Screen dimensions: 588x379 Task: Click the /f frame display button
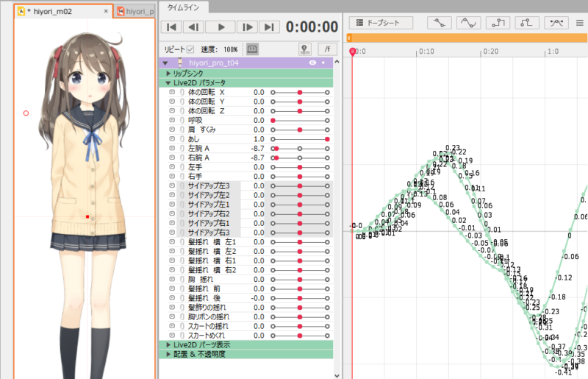327,49
